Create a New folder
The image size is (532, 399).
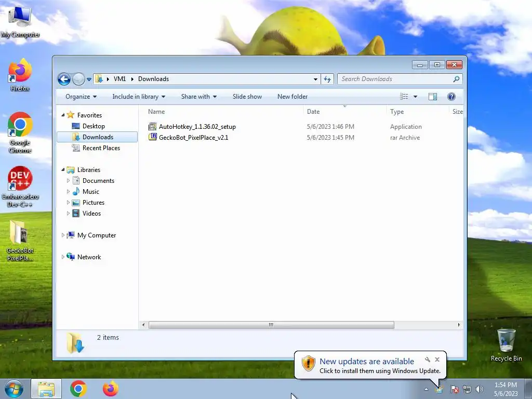(292, 97)
